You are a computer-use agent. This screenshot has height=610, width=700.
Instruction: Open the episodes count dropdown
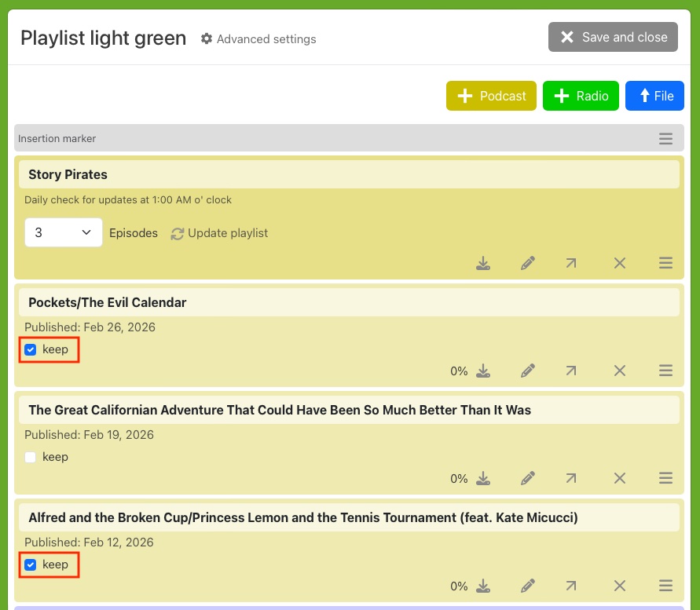64,233
